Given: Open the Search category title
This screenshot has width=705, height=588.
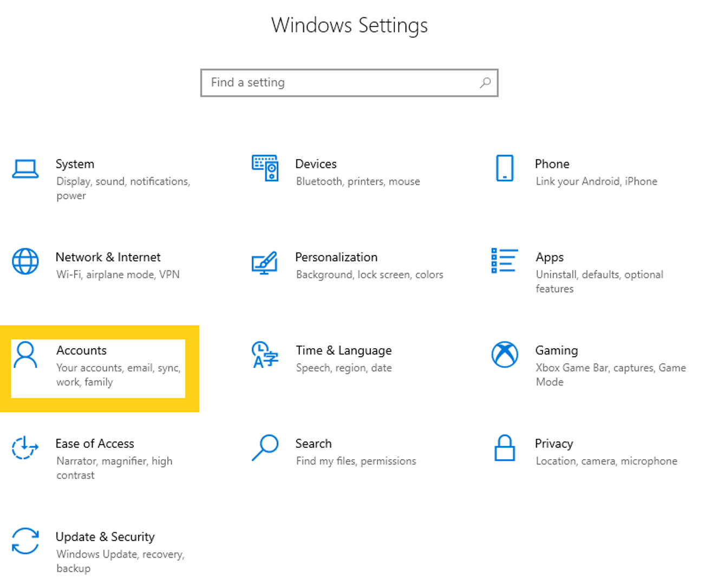Looking at the screenshot, I should point(314,443).
